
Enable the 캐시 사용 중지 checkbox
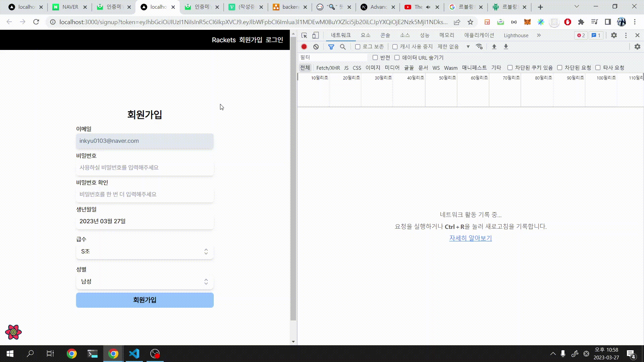(x=395, y=47)
